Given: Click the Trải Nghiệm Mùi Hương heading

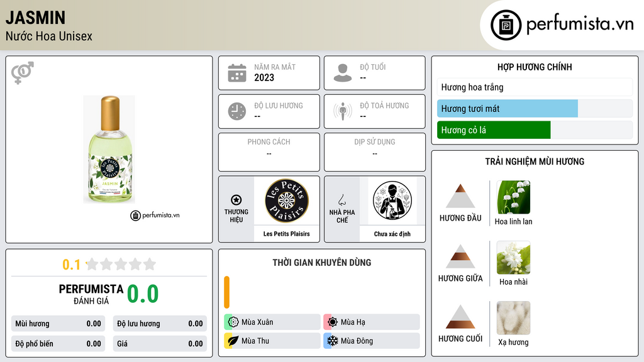Looking at the screenshot, I should pos(535,162).
